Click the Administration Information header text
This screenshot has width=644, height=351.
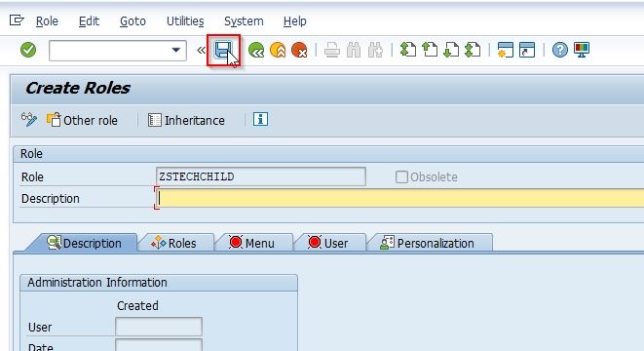(97, 283)
